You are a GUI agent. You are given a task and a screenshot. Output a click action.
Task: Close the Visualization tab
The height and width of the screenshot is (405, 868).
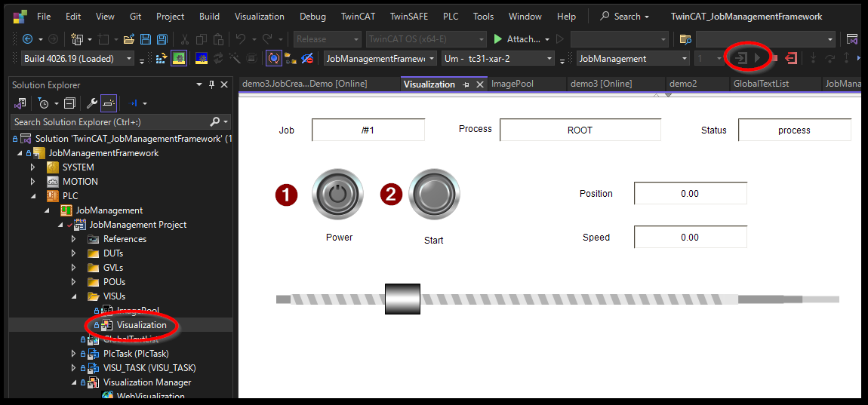(480, 84)
